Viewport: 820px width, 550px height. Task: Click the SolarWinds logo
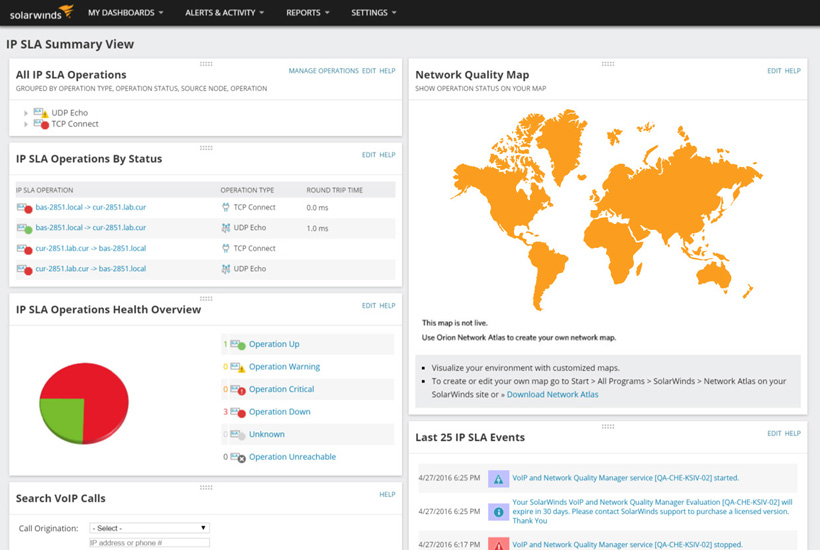click(42, 13)
